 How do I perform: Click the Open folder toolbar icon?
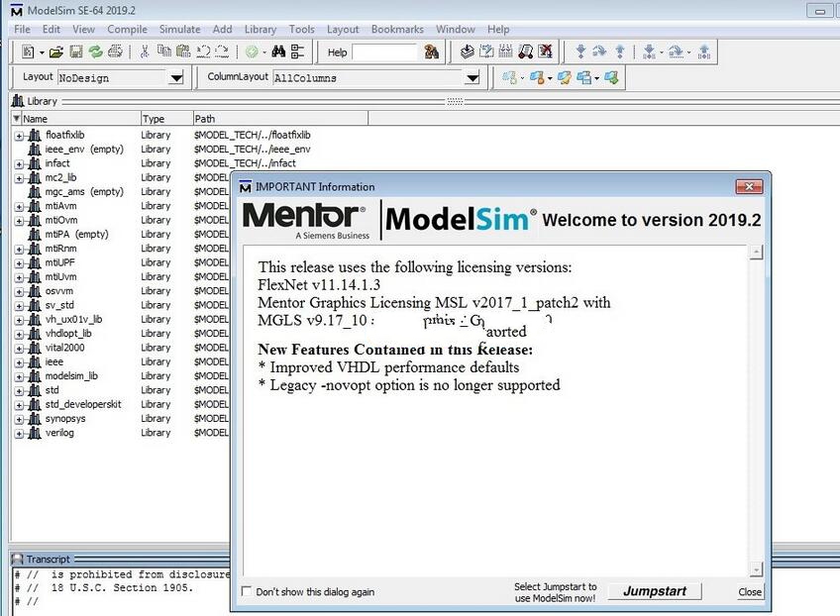tap(56, 51)
